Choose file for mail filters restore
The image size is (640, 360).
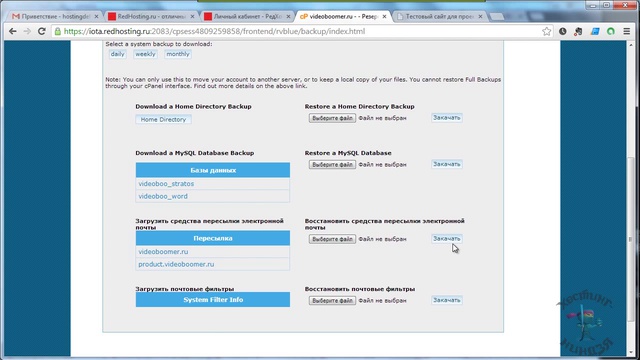pyautogui.click(x=332, y=300)
